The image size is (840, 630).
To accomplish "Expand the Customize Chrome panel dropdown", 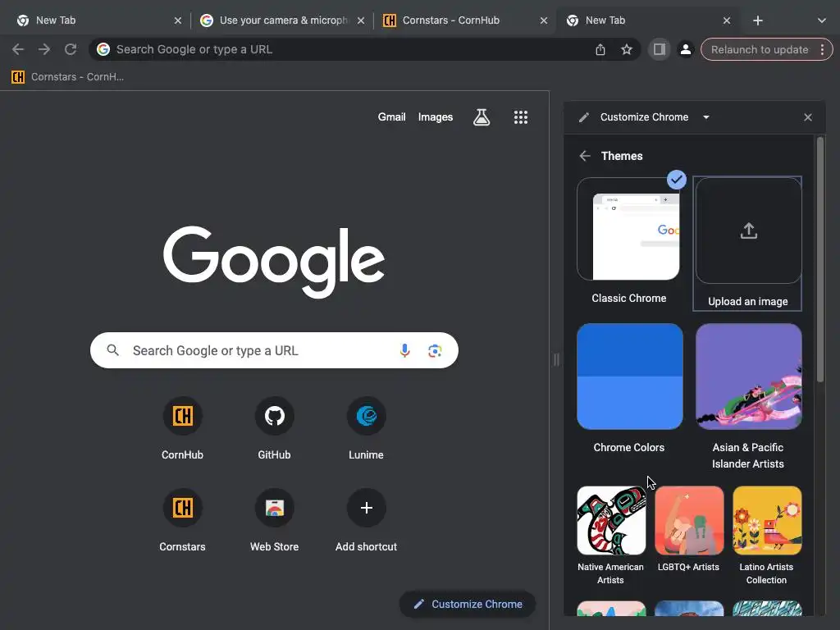I will tap(706, 116).
